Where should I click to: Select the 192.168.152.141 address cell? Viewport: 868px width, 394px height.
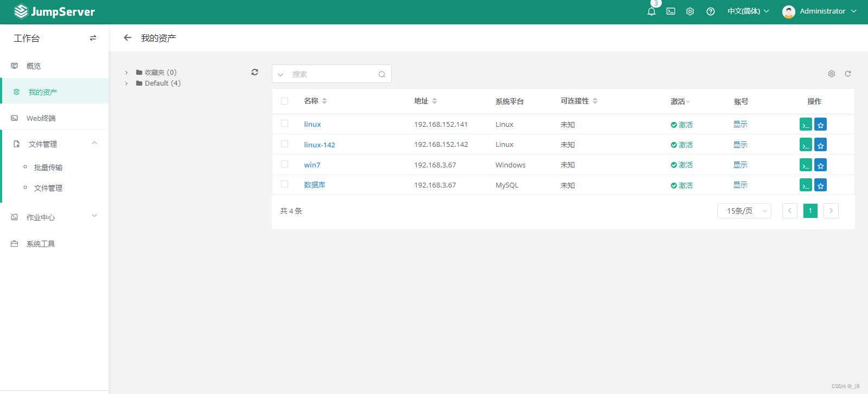coord(441,125)
